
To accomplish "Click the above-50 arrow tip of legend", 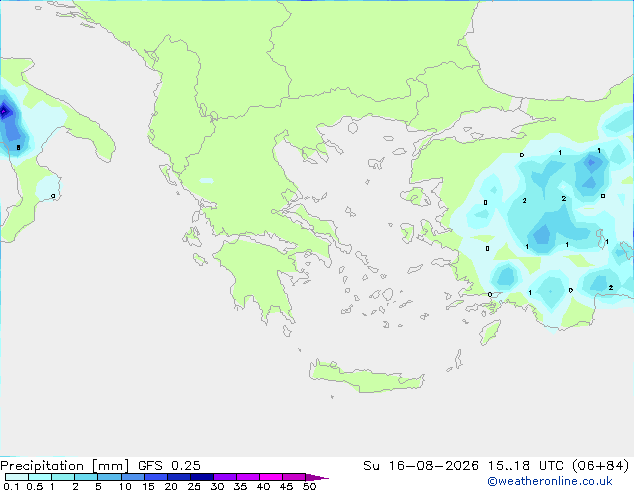I will pyautogui.click(x=317, y=477).
